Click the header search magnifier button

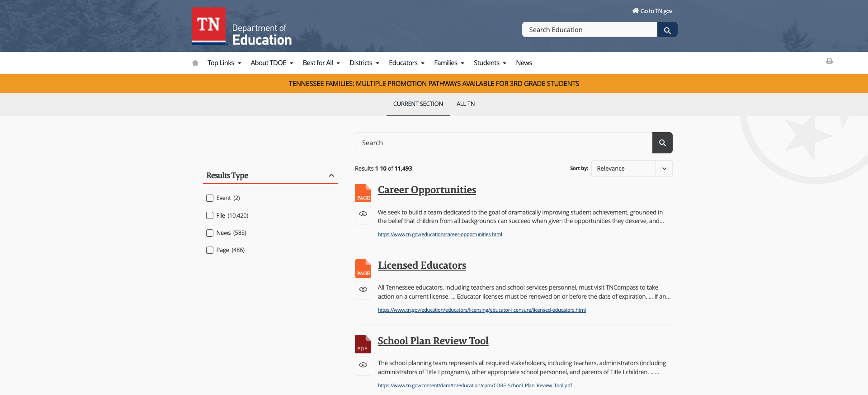coord(667,30)
